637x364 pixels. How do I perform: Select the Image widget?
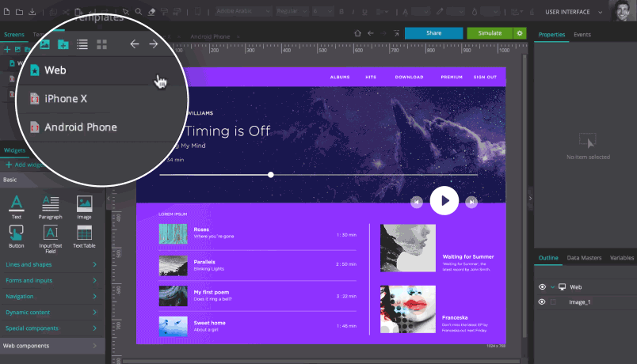[x=84, y=207]
